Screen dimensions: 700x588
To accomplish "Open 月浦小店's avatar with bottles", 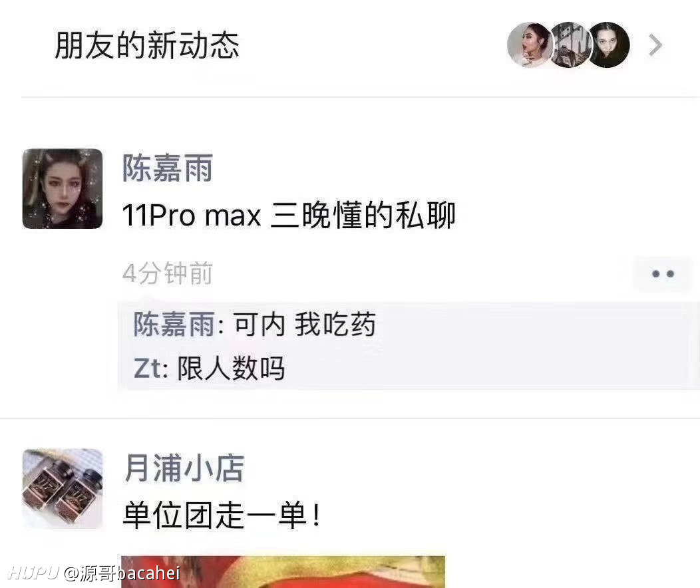I will tap(63, 488).
